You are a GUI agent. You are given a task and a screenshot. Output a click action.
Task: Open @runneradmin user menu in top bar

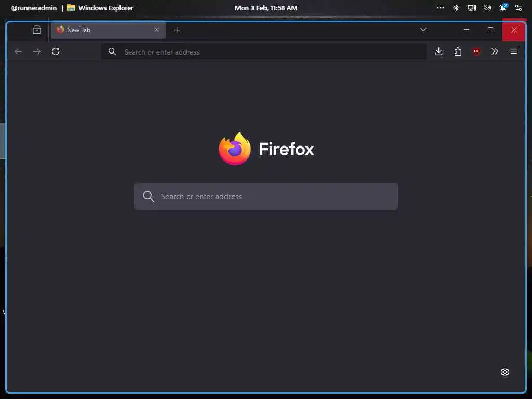coord(34,8)
